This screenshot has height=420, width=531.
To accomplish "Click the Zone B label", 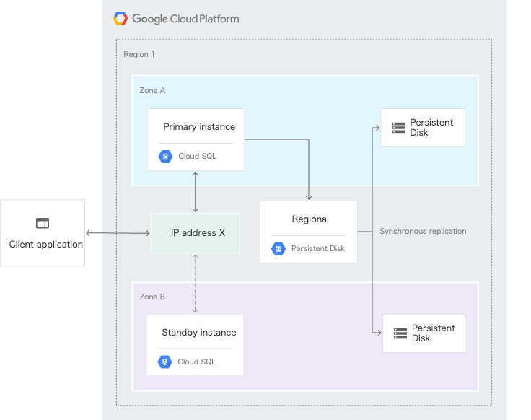I will [152, 297].
